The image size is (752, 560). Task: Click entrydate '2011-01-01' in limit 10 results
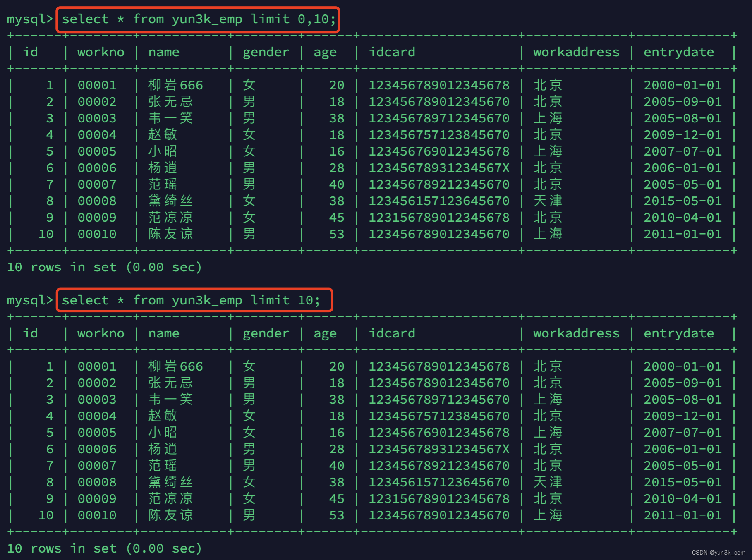point(683,515)
